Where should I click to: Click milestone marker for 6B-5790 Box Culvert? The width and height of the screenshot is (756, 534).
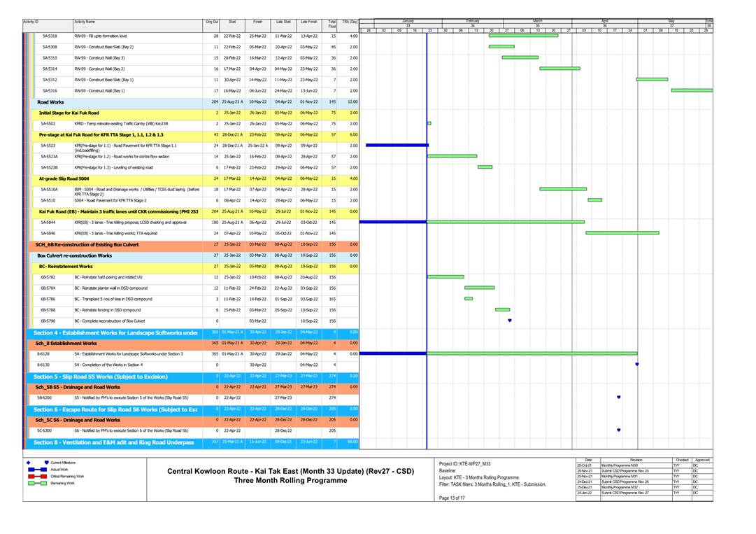point(510,321)
